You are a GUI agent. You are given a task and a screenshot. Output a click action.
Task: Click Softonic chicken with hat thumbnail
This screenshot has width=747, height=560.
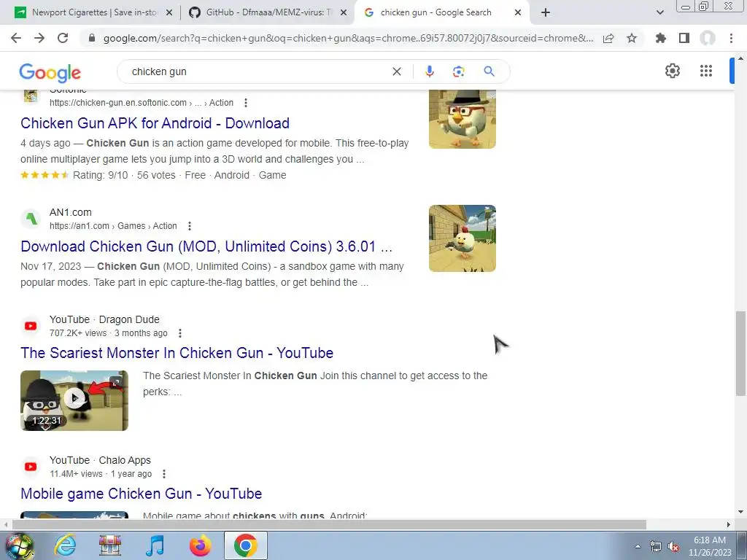tap(462, 119)
